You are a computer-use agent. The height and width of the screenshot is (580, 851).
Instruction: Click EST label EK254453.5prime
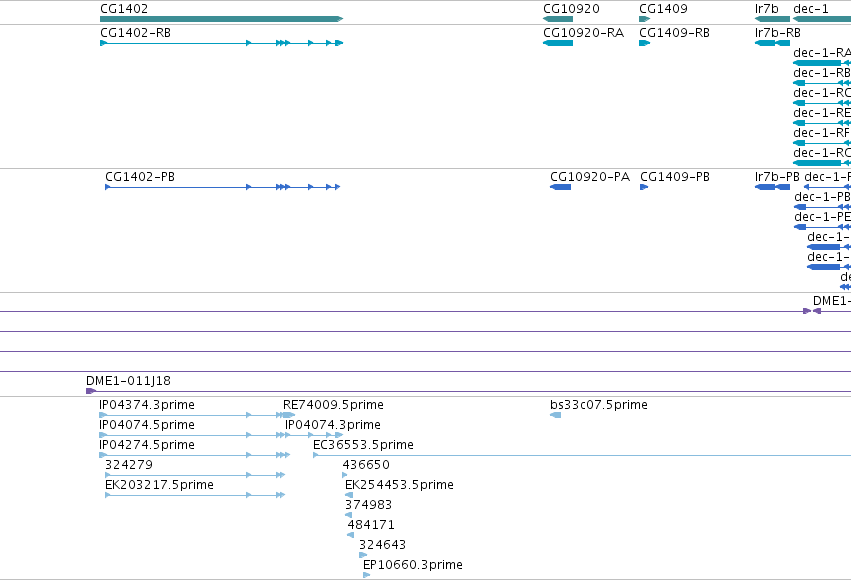pos(399,485)
